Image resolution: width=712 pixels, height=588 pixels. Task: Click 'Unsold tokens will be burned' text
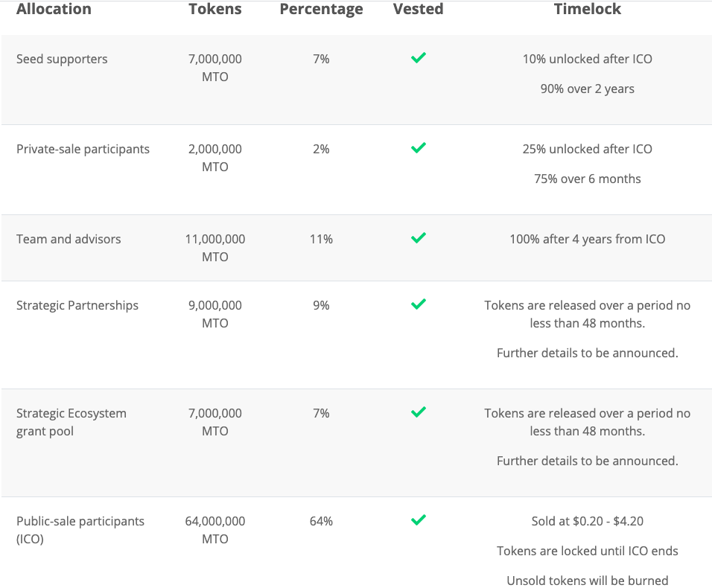[587, 581]
